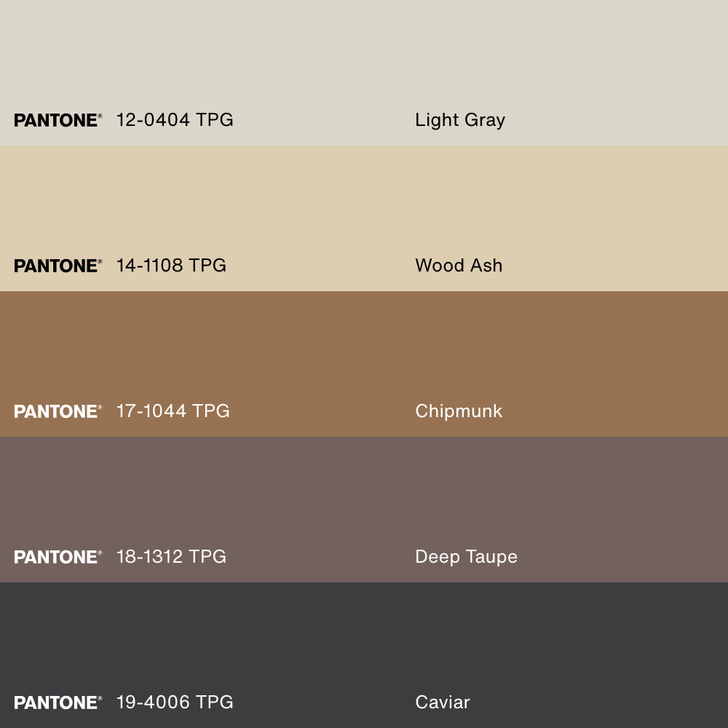Click the "Caviar" color name

(x=443, y=703)
